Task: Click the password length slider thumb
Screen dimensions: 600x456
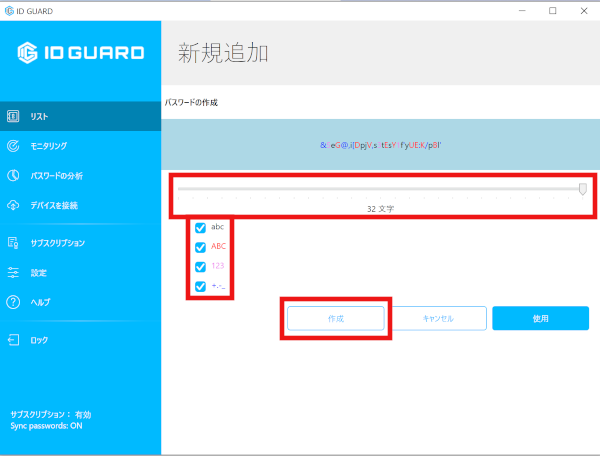Action: click(582, 189)
